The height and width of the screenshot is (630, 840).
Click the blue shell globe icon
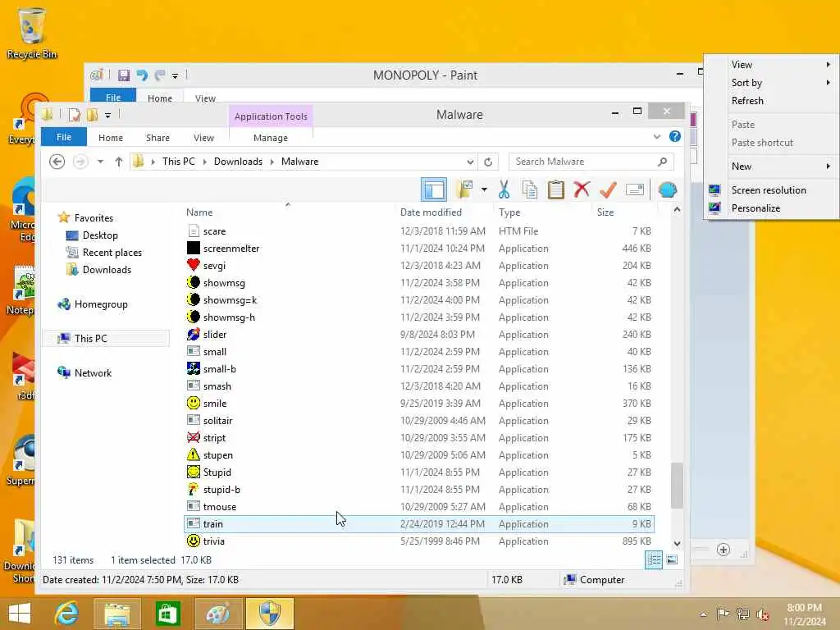[x=668, y=189]
